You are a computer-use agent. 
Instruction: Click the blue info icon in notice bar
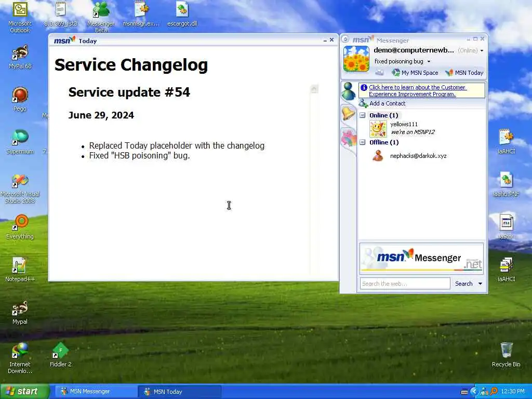[x=364, y=87]
